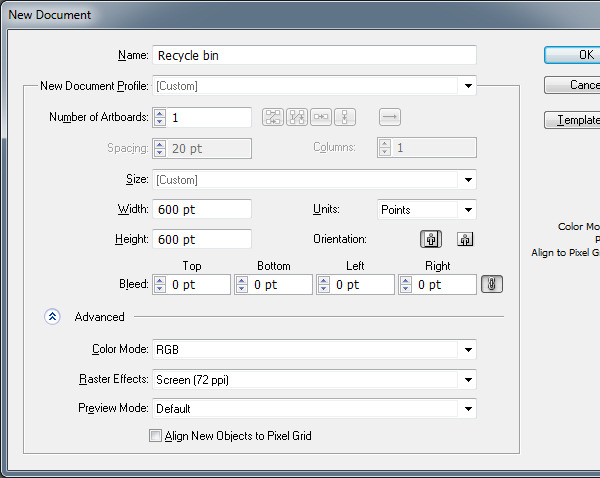Click the Top bleed value field

pyautogui.click(x=198, y=284)
